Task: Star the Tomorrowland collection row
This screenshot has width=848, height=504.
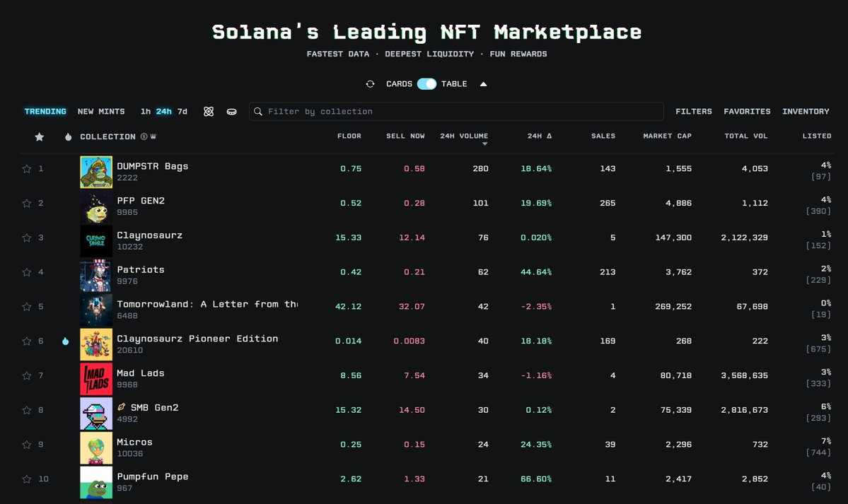Action: coord(26,307)
